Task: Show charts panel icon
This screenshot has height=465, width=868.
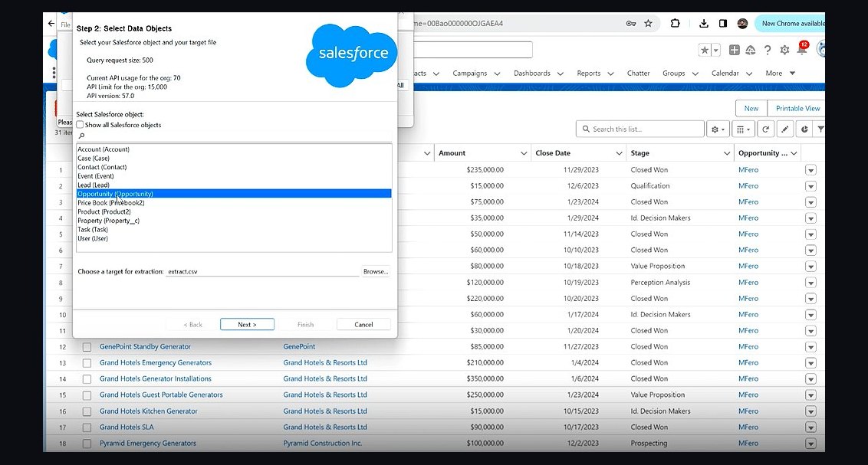Action: point(804,129)
